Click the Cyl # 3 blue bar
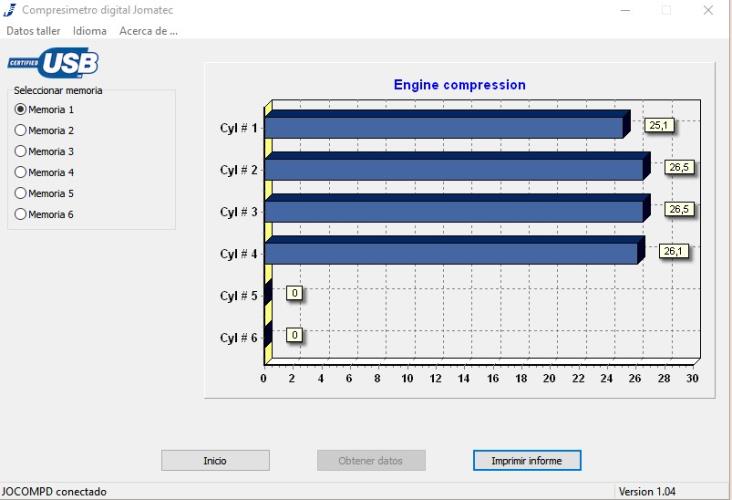 455,211
